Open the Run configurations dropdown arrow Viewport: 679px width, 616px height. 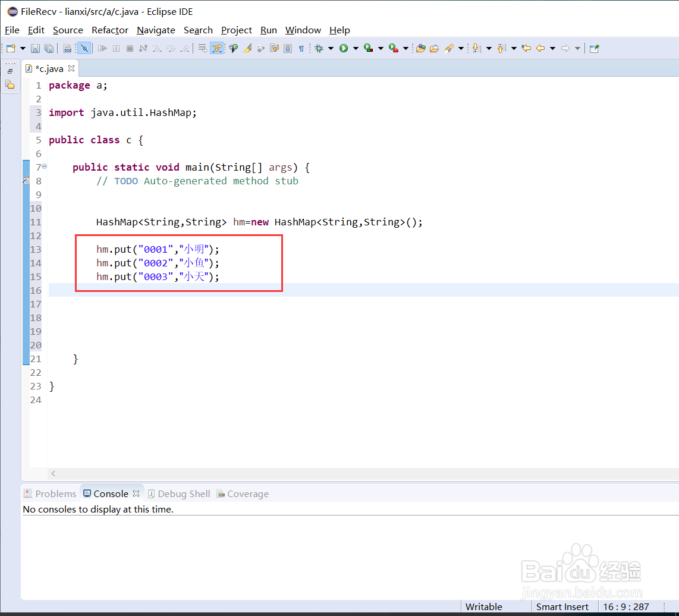(356, 49)
